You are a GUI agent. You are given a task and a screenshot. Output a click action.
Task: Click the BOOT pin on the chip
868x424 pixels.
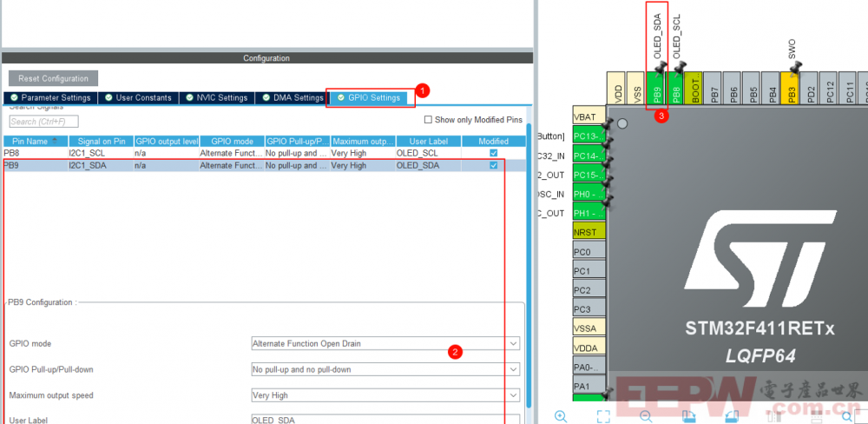click(694, 88)
